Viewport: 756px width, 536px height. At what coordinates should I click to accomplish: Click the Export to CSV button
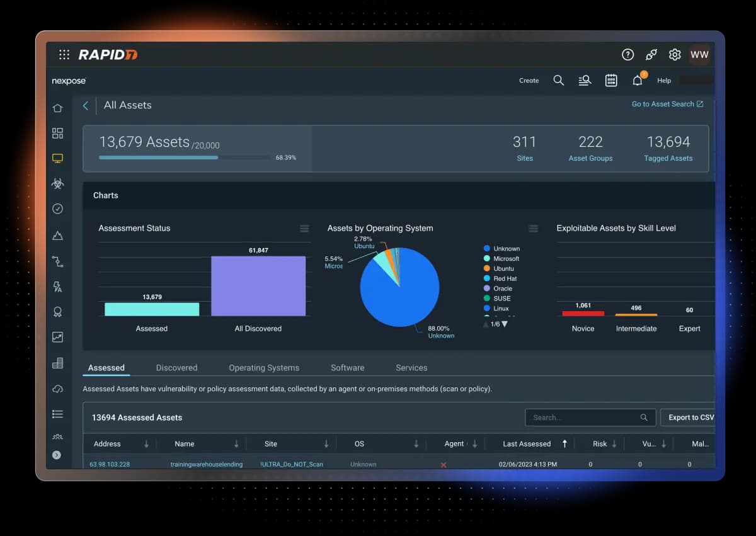(687, 418)
